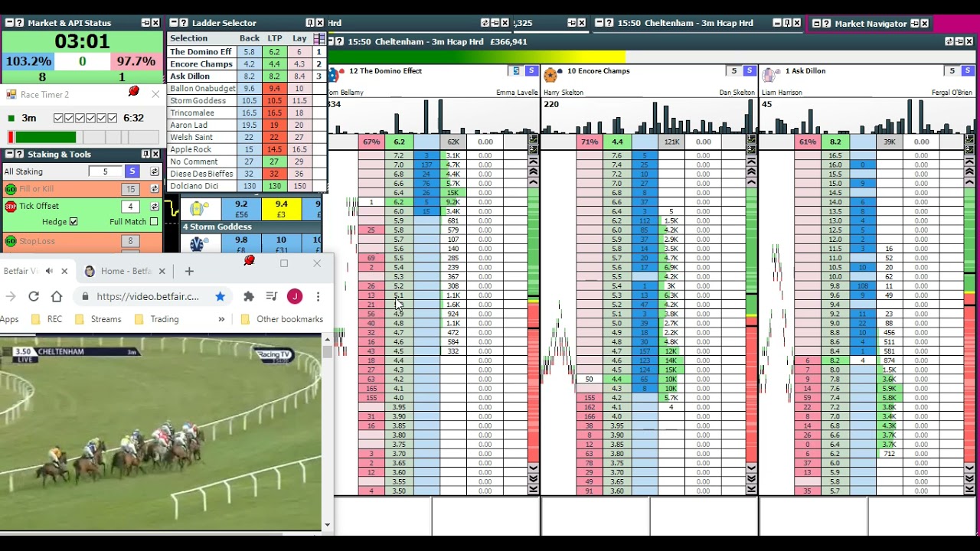Click S button on Ask Dillon ladder
Viewport: 980px width, 551px height.
pyautogui.click(x=968, y=71)
